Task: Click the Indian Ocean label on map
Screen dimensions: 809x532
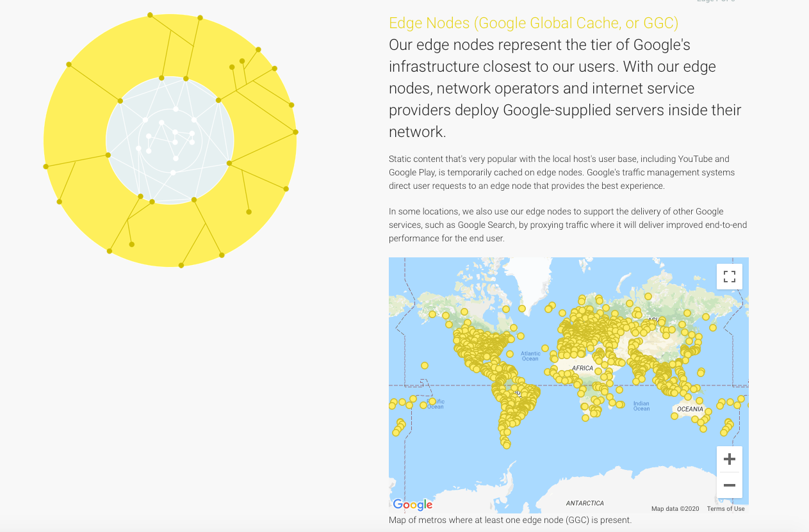Action: [641, 406]
